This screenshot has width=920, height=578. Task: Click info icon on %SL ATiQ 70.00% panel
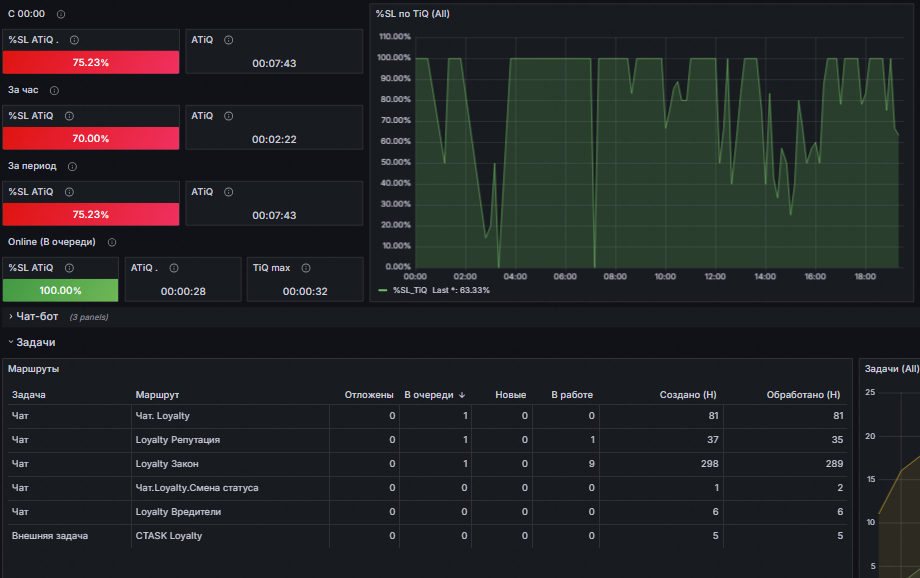coord(69,116)
